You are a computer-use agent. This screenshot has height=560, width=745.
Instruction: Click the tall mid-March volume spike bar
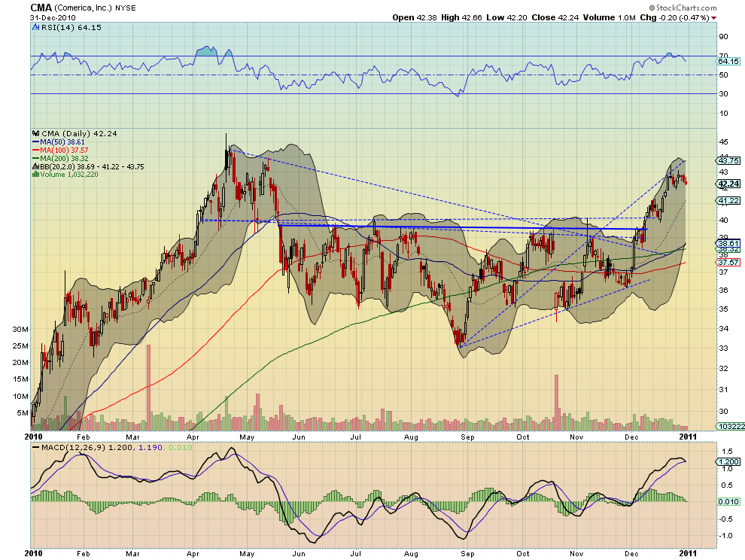click(x=149, y=388)
